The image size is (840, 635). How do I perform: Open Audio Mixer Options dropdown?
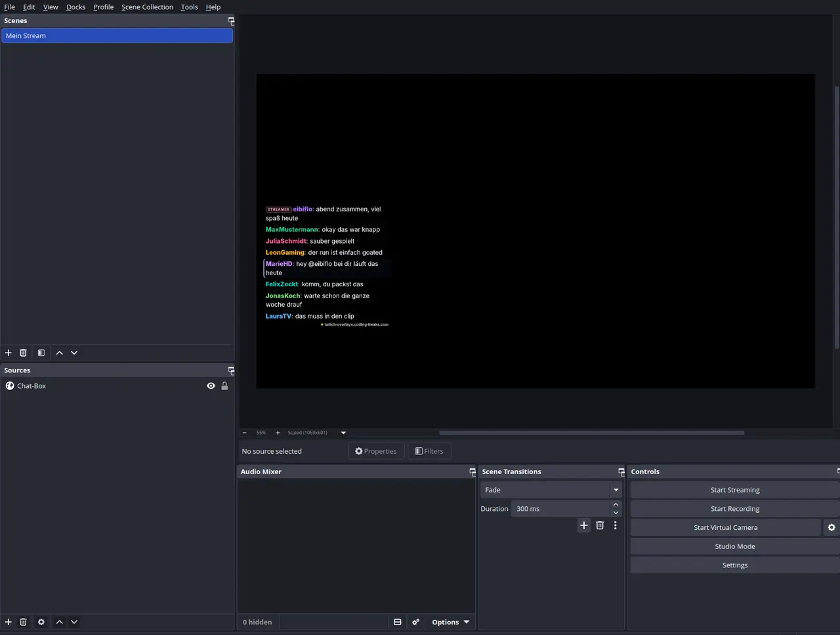coord(450,622)
